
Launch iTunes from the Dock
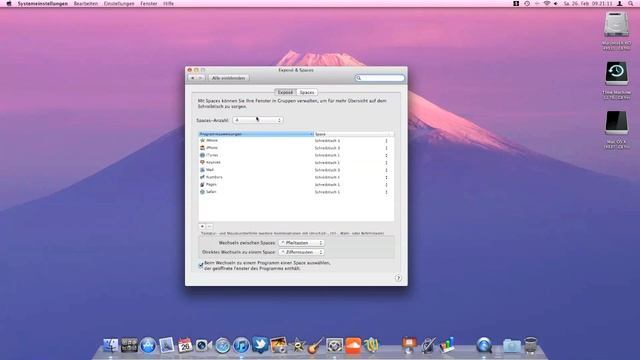tap(241, 346)
